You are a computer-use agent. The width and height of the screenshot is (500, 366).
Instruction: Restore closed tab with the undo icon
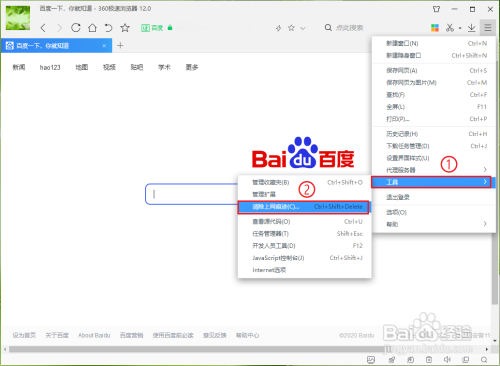click(108, 28)
